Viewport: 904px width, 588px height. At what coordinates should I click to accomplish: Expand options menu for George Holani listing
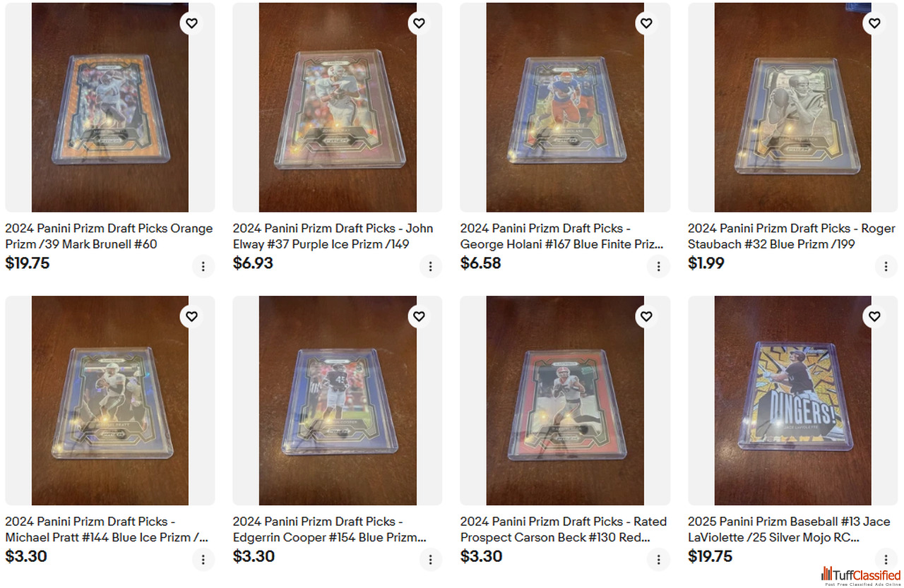(x=658, y=266)
